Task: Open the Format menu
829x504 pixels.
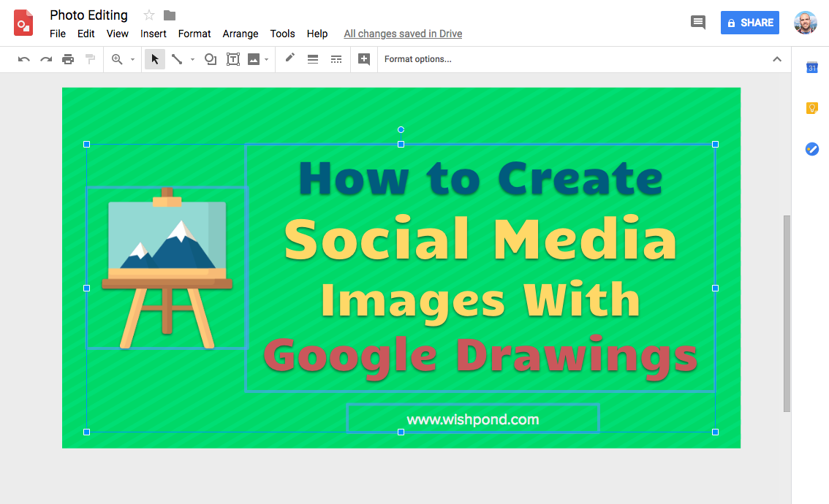Action: point(194,34)
